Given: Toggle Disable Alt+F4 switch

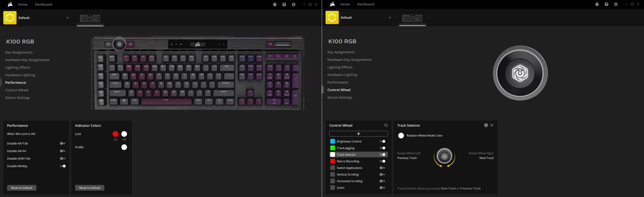Looking at the screenshot, I should pyautogui.click(x=63, y=151).
